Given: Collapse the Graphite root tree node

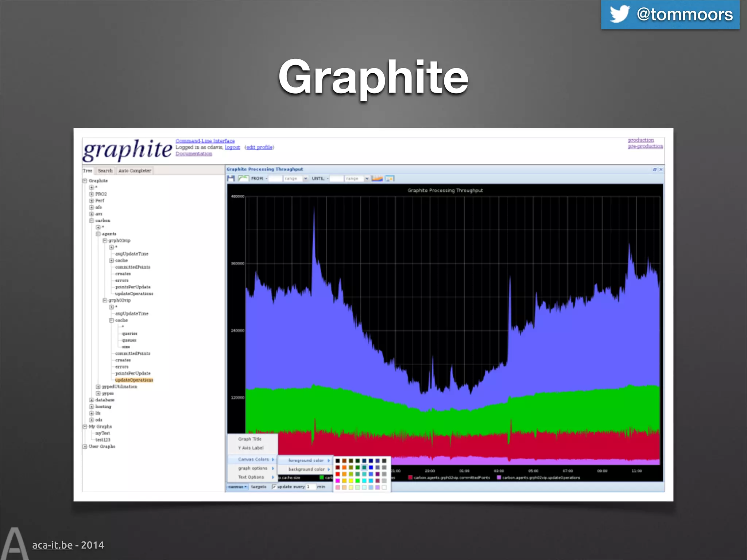Looking at the screenshot, I should (85, 180).
